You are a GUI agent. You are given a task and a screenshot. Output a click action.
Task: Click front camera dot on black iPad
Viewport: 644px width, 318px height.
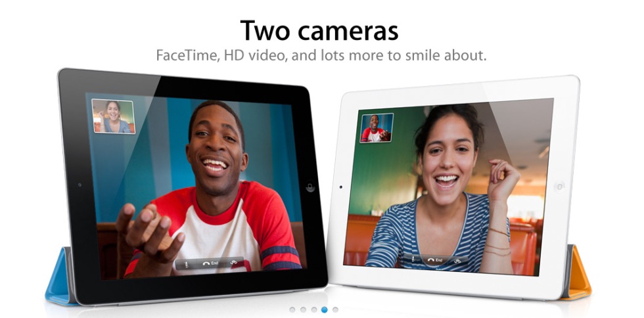[x=80, y=185]
